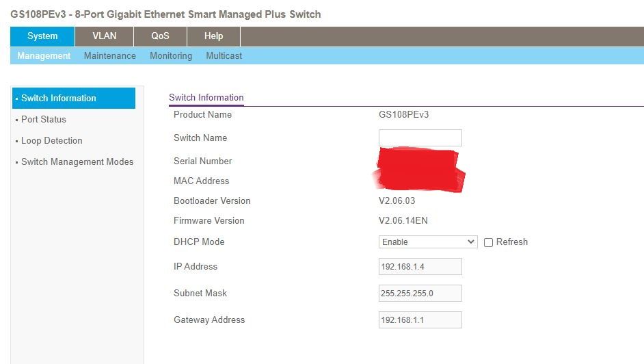
Task: Select the Gateway Address field
Action: pyautogui.click(x=420, y=320)
